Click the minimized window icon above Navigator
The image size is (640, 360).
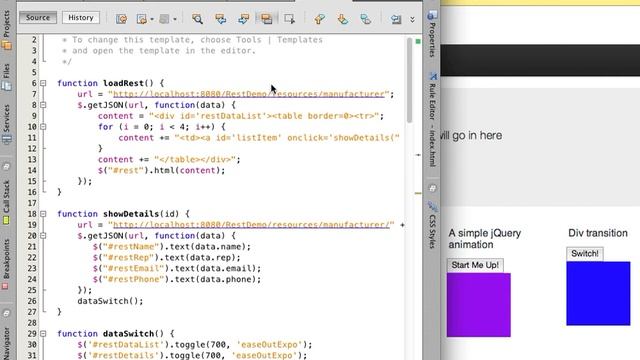pos(7,313)
